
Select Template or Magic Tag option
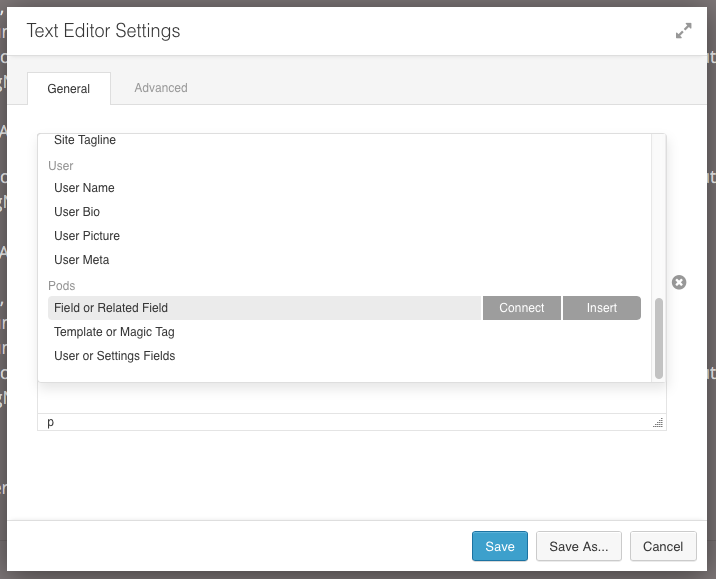click(114, 332)
